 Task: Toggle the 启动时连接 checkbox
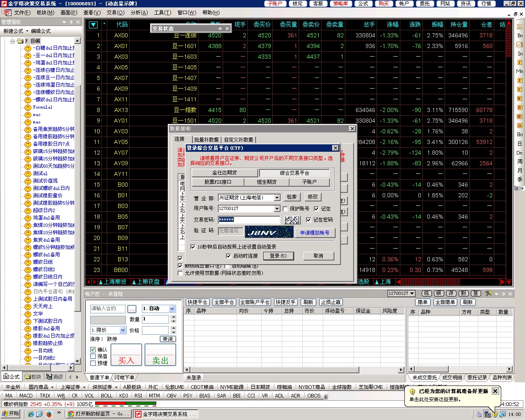click(x=228, y=256)
